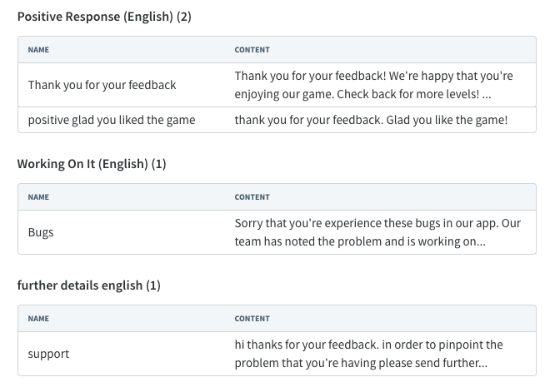The image size is (555, 392).
Task: Sort by NAME in Working On It table
Action: 38,197
